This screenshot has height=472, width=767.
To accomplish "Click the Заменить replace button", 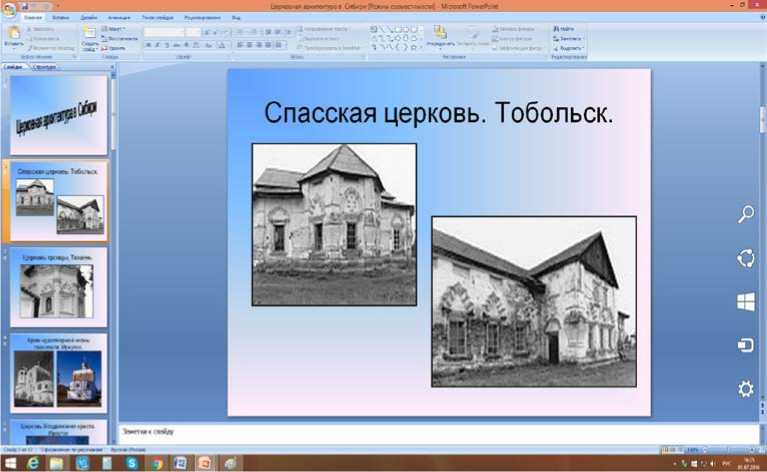I will click(570, 39).
